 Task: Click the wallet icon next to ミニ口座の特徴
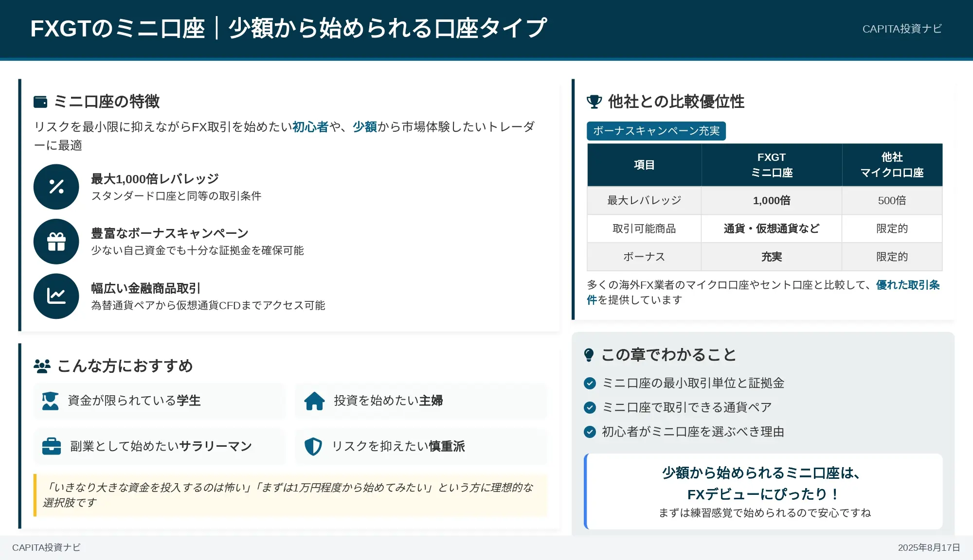click(40, 102)
